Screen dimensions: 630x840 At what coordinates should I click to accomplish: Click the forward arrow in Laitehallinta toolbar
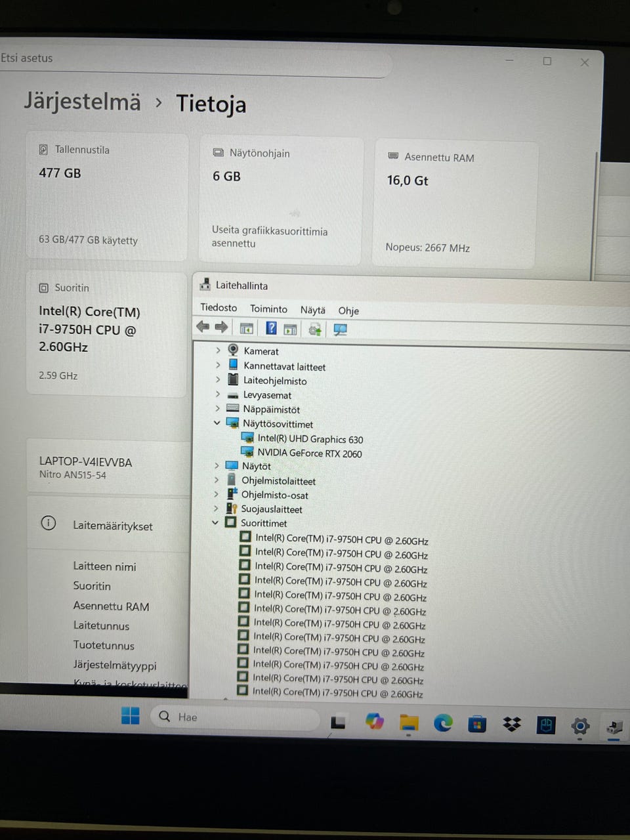coord(221,327)
